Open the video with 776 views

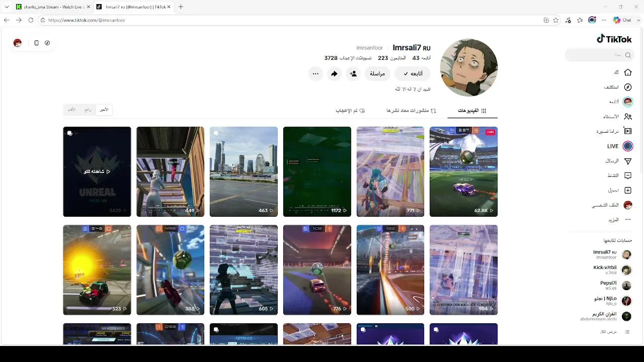317,270
